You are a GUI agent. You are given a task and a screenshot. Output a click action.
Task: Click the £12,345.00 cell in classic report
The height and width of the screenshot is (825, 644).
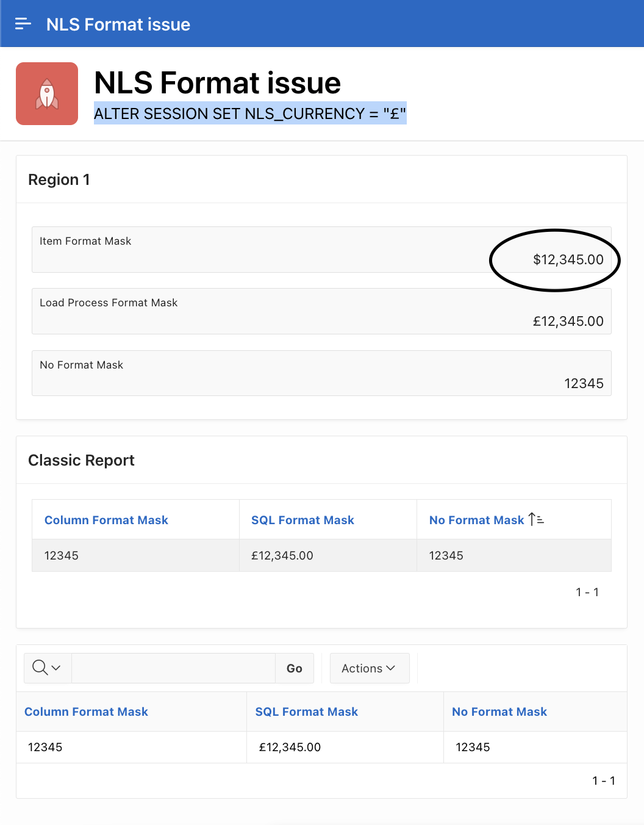(282, 555)
